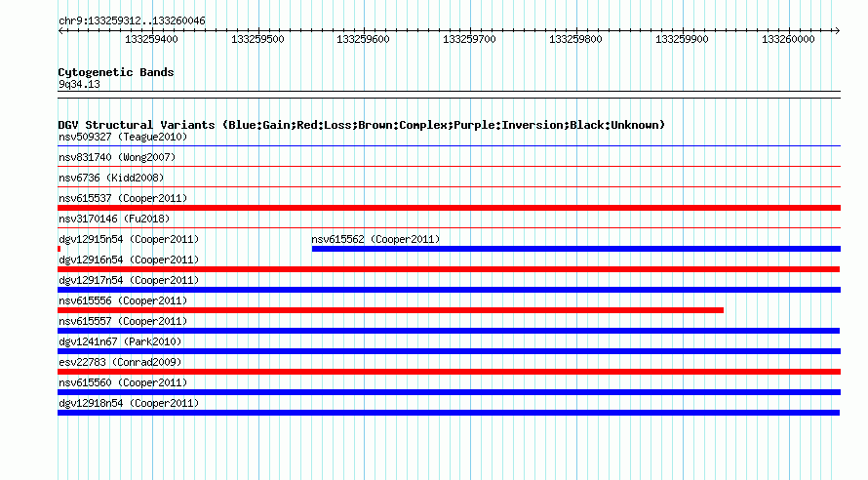This screenshot has width=868, height=480.
Task: Click ruler position 133260000
Action: (x=788, y=39)
